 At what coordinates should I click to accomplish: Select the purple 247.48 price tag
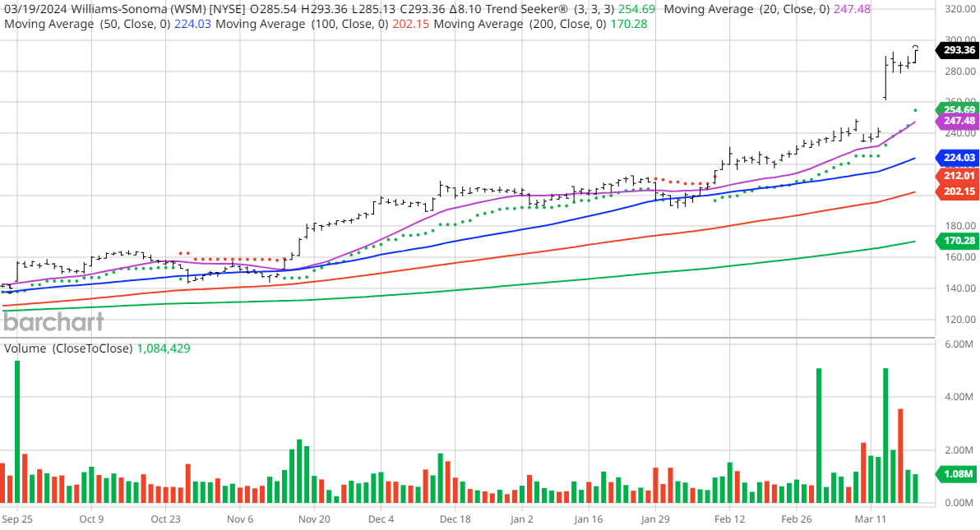(x=958, y=121)
